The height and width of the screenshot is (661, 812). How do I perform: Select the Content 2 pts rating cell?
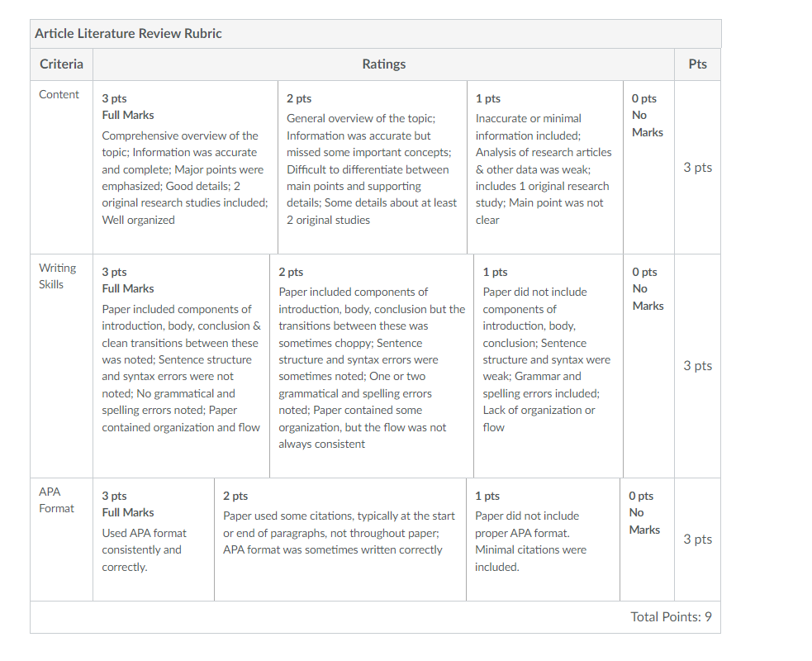coord(373,167)
